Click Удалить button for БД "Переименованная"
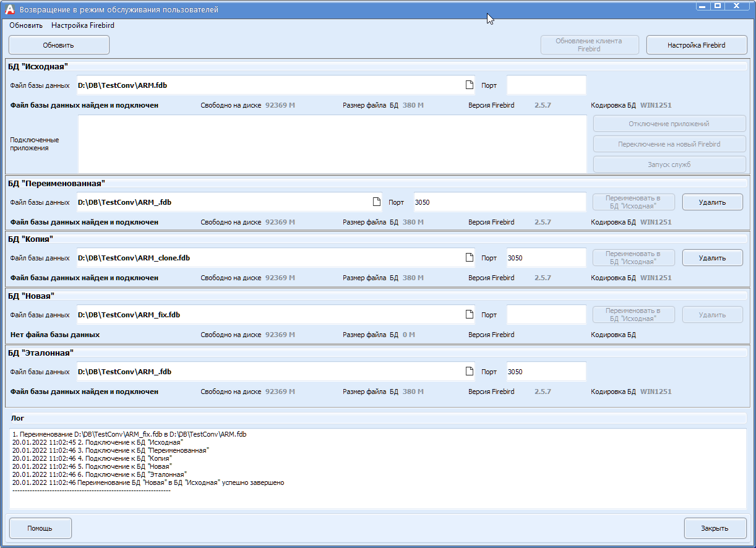 (x=713, y=202)
